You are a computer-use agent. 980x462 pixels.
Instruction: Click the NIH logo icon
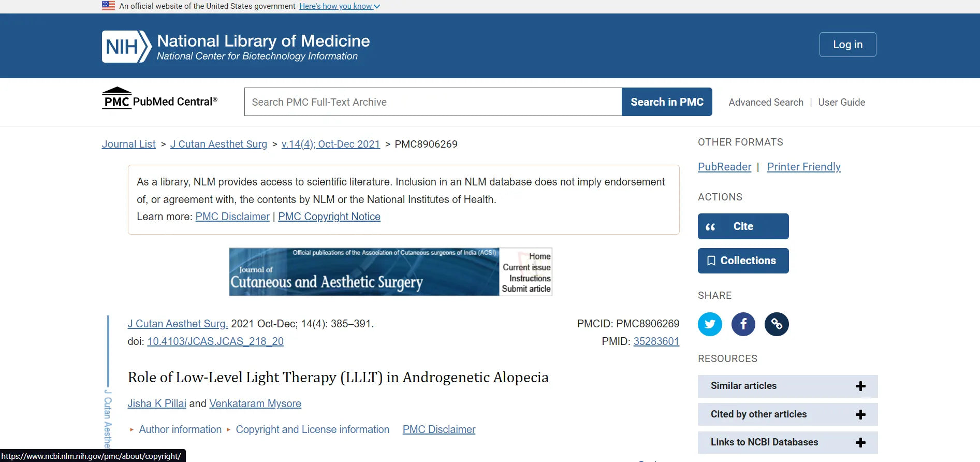point(126,47)
